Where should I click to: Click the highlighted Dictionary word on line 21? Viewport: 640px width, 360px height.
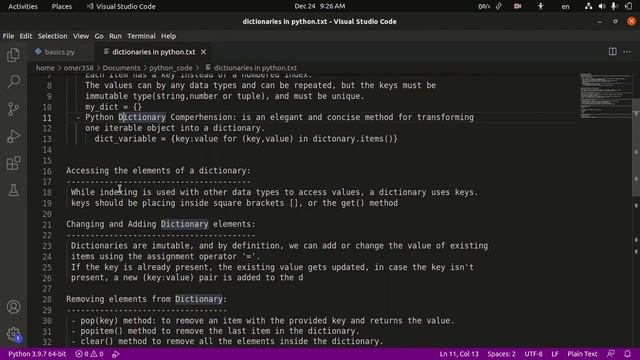pyautogui.click(x=184, y=224)
